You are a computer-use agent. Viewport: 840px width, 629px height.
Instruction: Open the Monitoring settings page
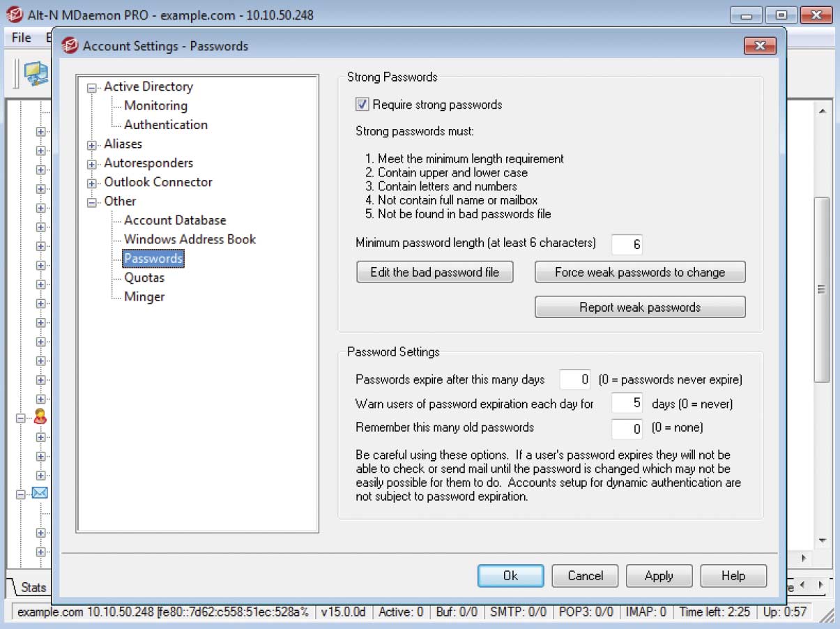tap(155, 105)
